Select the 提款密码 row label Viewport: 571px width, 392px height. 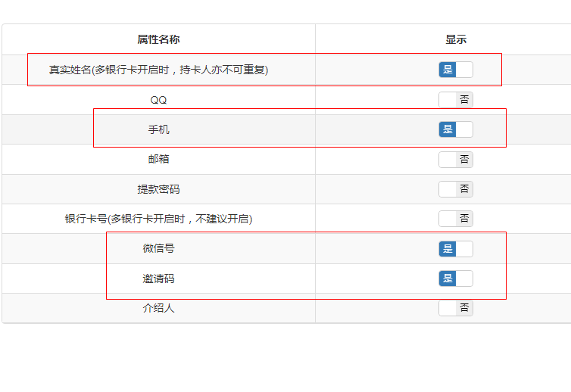(158, 189)
